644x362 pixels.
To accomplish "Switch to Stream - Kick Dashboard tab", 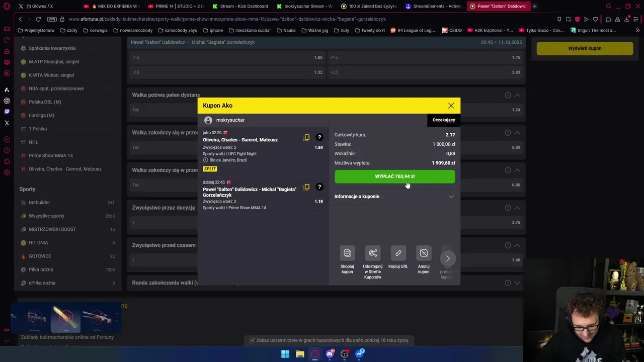I will pos(240,7).
